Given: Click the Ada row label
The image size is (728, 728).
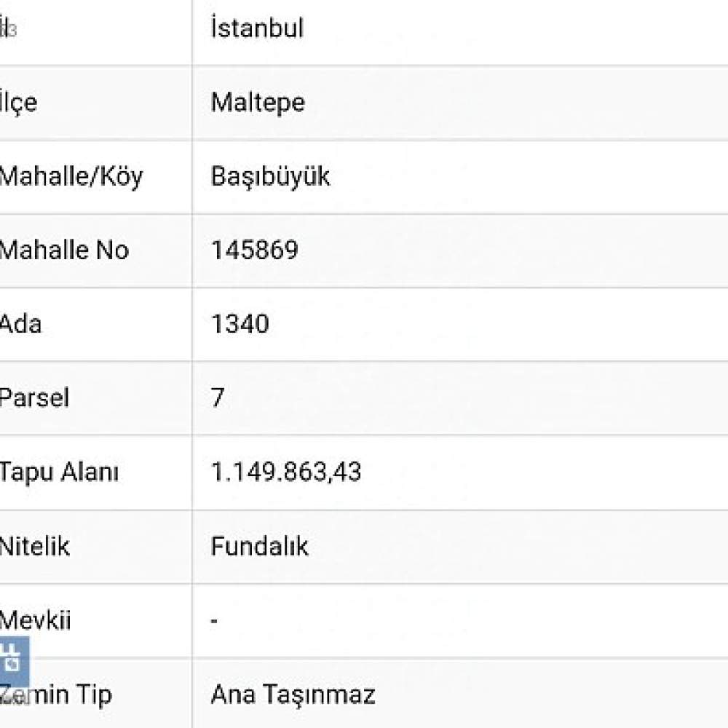Looking at the screenshot, I should 20,324.
